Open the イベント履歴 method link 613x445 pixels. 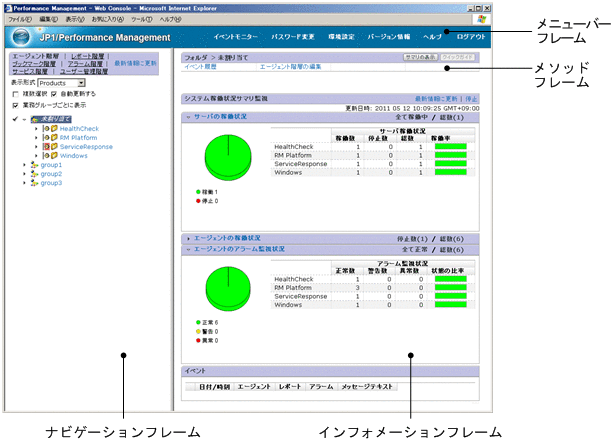[x=201, y=67]
